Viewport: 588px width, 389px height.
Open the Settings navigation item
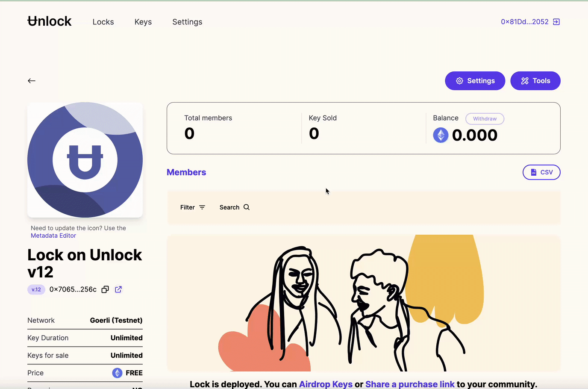tap(187, 22)
